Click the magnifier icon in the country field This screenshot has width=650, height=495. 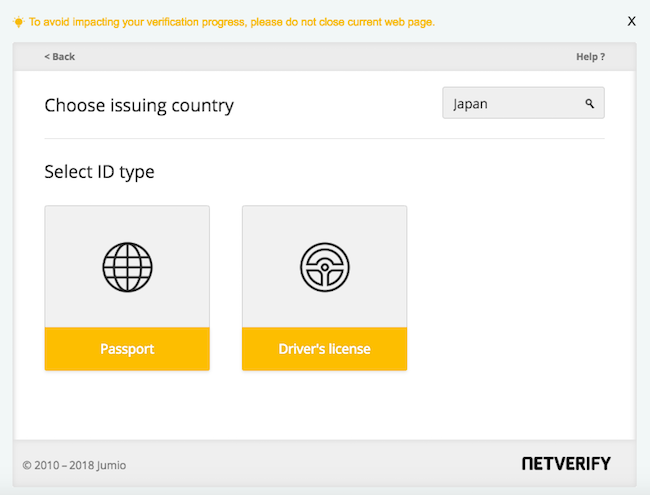590,103
